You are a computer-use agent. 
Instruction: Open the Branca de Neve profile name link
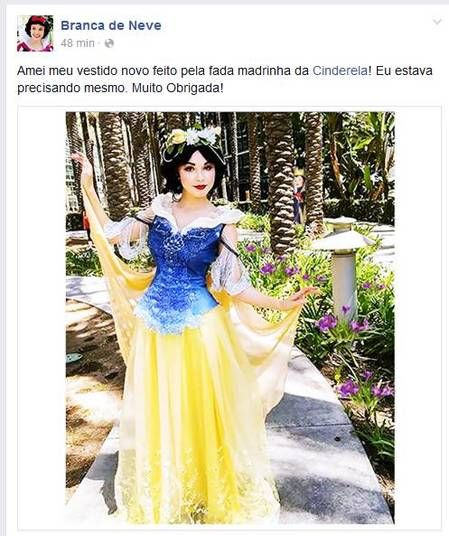point(111,26)
